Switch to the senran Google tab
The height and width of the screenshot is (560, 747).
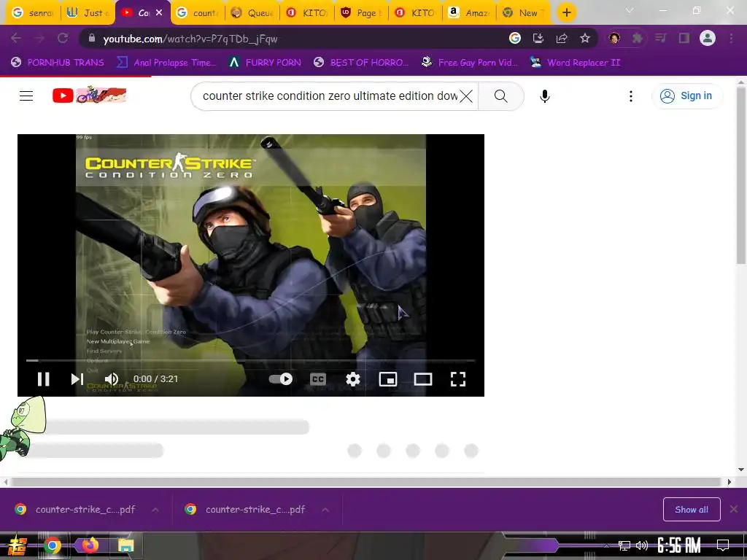[x=32, y=13]
